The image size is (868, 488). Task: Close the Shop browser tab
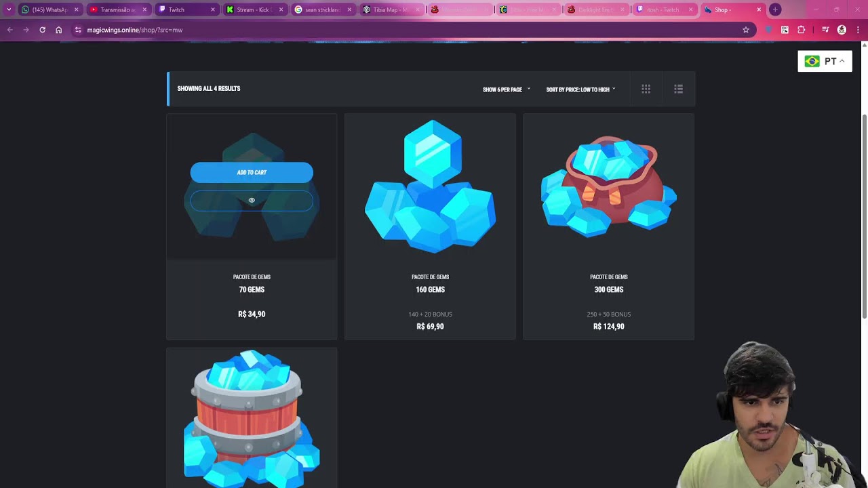coord(759,9)
